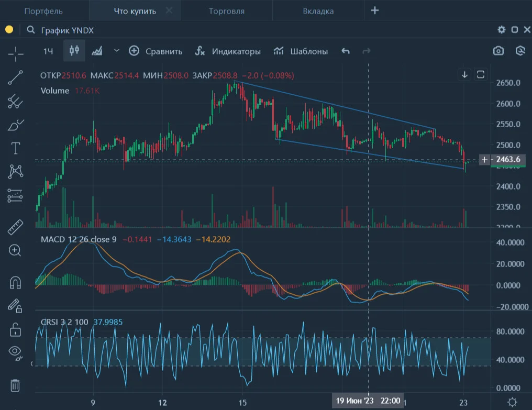The height and width of the screenshot is (410, 532).
Task: Open chart settings hexagon icon
Action: (520, 51)
